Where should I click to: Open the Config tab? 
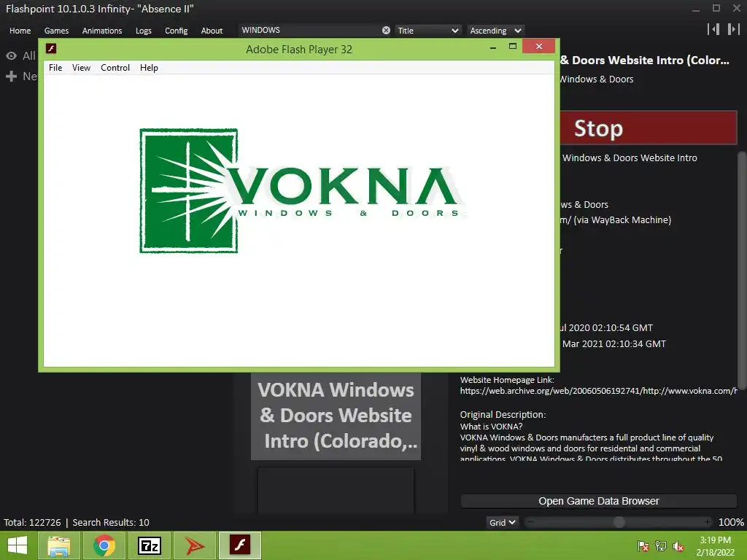[177, 31]
